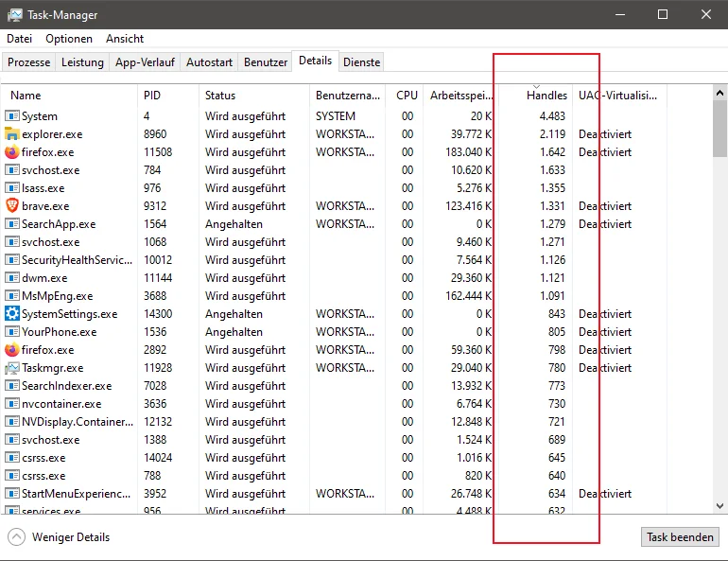Click the SystemSettings.exe gear icon
Viewport: 728px width, 561px height.
point(12,313)
